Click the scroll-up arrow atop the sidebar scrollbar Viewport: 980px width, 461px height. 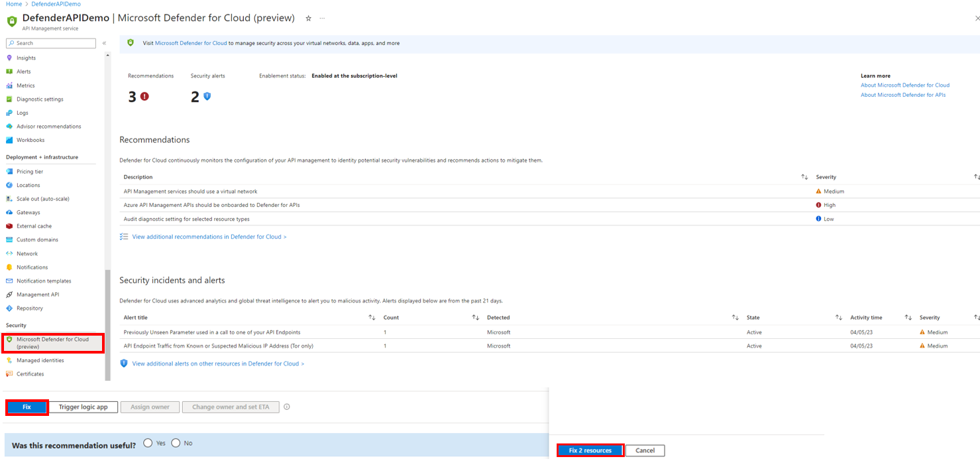[108, 54]
